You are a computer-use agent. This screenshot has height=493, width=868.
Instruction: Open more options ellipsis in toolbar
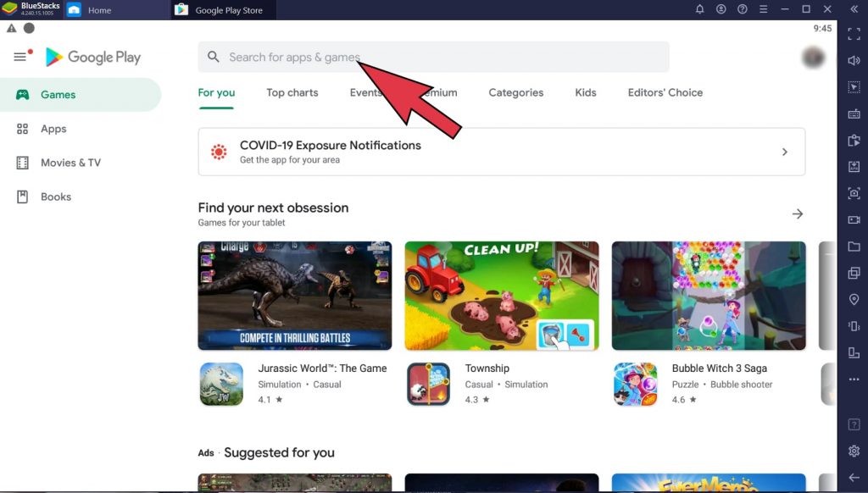point(854,379)
